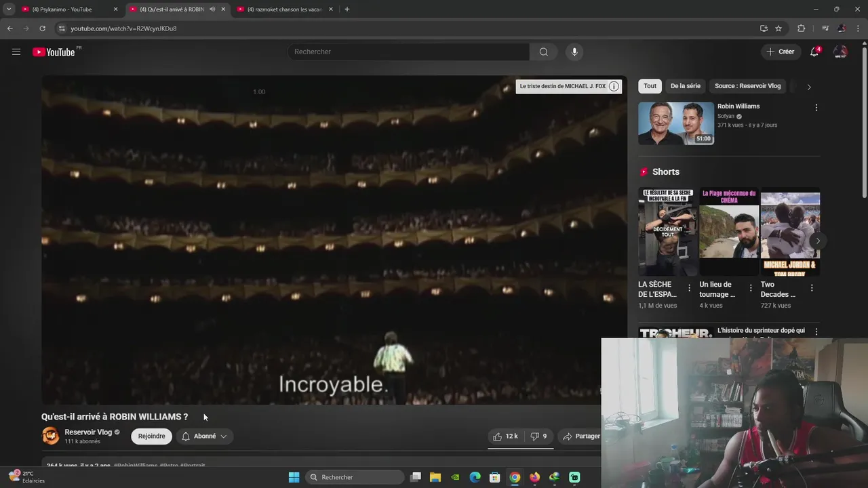Like the video with thumbs up
868x488 pixels.
coord(505,436)
